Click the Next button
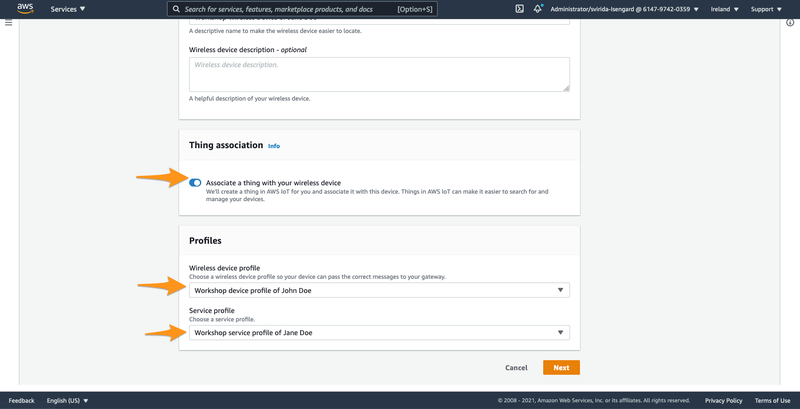800x409 pixels. click(561, 368)
